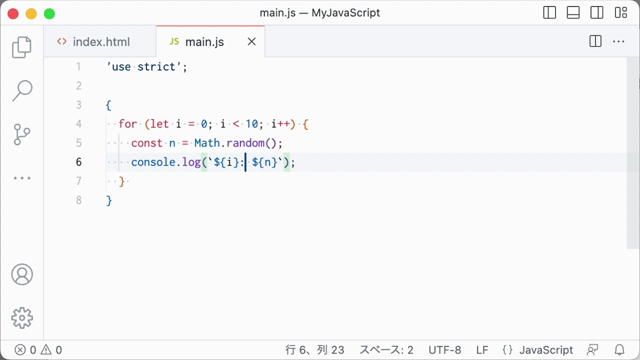Open the Search view icon
Image resolution: width=640 pixels, height=360 pixels.
[22, 90]
